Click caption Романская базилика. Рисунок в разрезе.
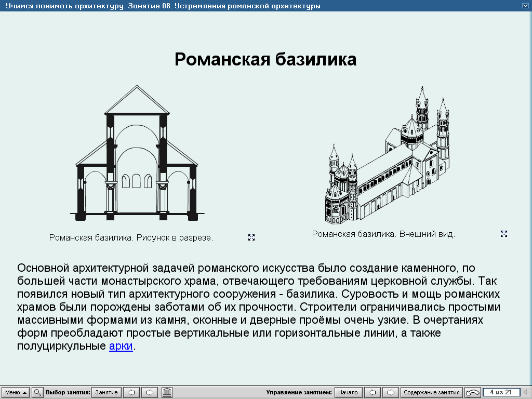 click(131, 237)
